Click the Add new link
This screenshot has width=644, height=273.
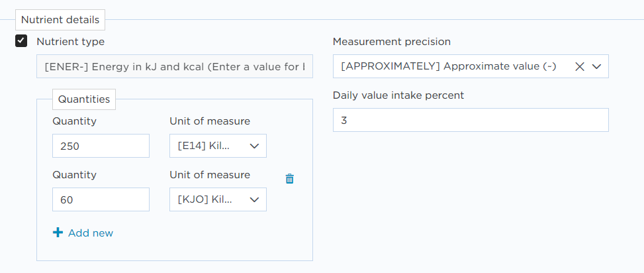point(91,233)
